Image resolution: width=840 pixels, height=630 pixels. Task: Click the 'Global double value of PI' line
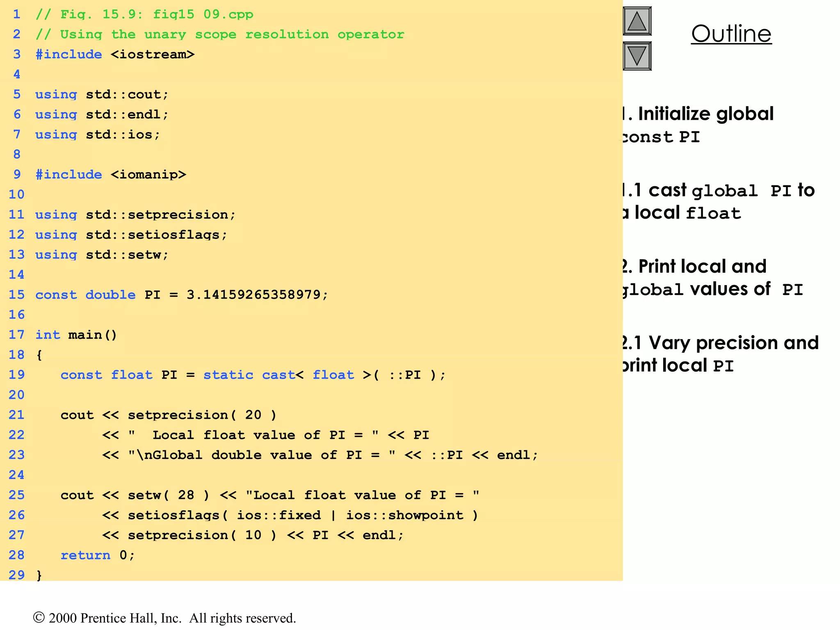320,455
